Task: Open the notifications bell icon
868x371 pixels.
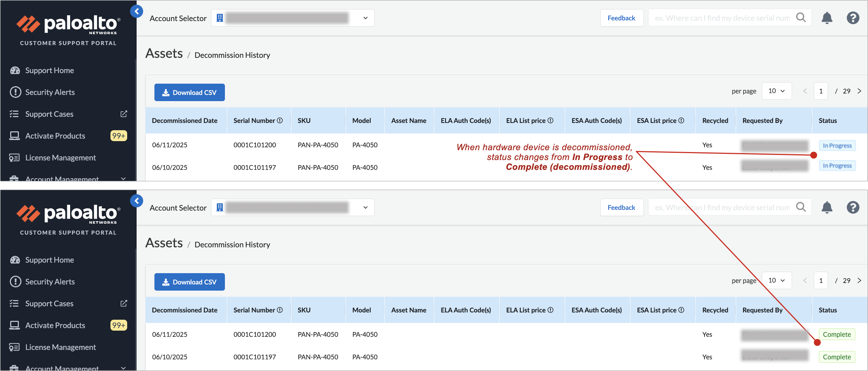Action: coord(827,17)
